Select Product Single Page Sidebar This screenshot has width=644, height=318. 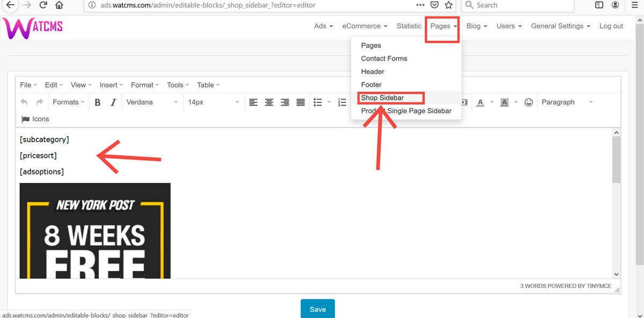point(406,110)
